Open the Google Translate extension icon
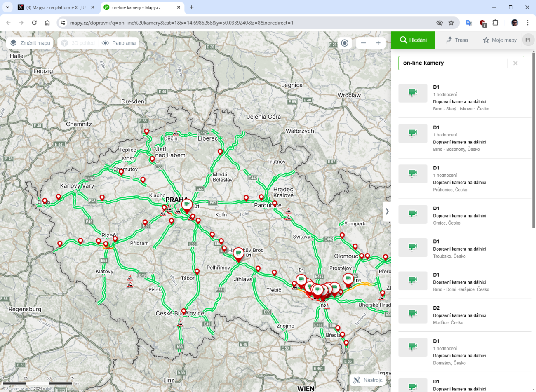The image size is (536, 392). coord(469,23)
